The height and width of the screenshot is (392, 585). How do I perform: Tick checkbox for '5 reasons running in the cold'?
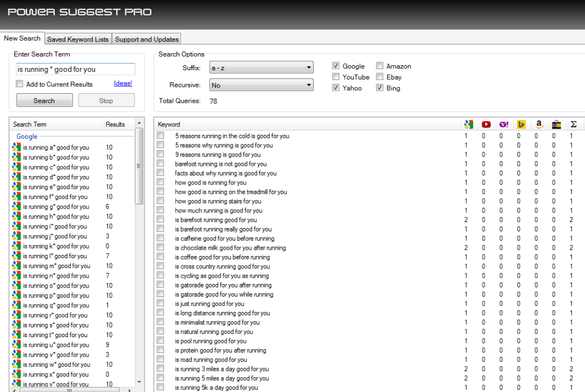161,135
